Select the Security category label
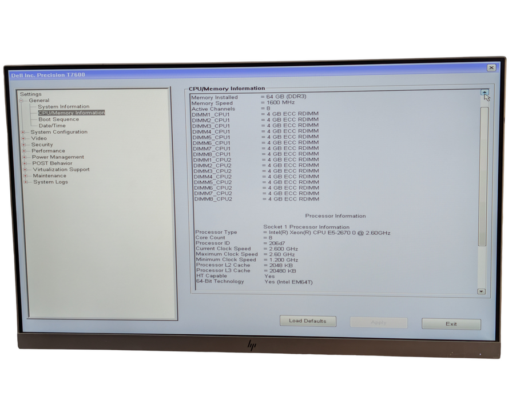 coord(42,145)
